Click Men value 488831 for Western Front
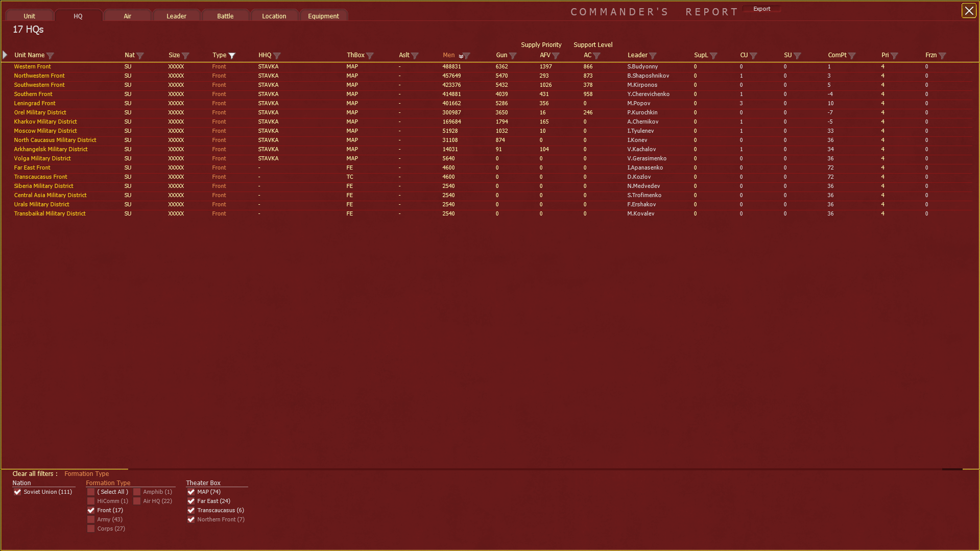 451,66
